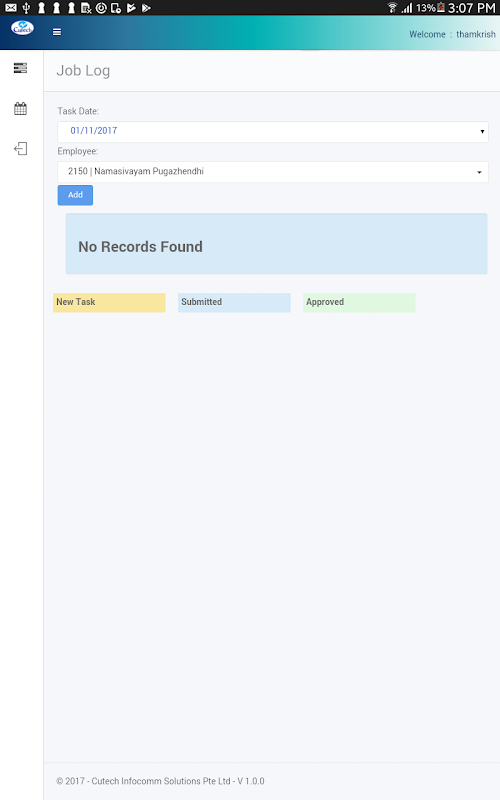500x800 pixels.
Task: Select the 01/11/2017 date field
Action: (x=273, y=132)
